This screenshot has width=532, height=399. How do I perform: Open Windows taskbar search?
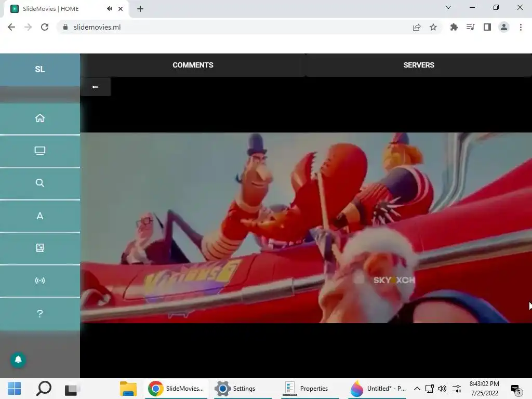point(44,389)
